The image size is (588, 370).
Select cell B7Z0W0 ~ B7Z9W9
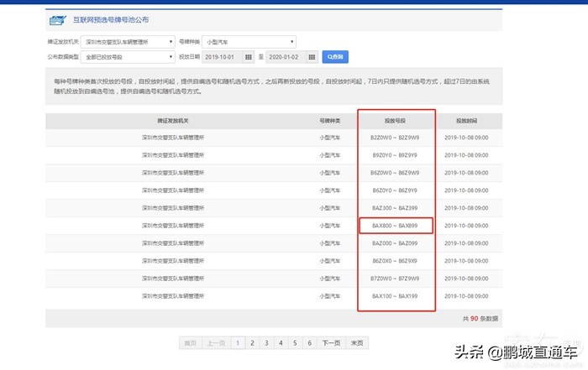coord(395,279)
